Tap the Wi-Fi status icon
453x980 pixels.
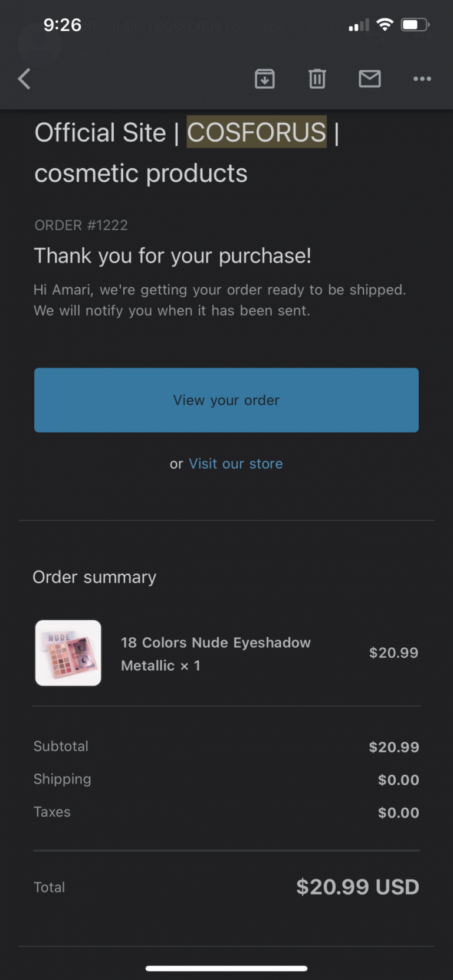click(385, 25)
